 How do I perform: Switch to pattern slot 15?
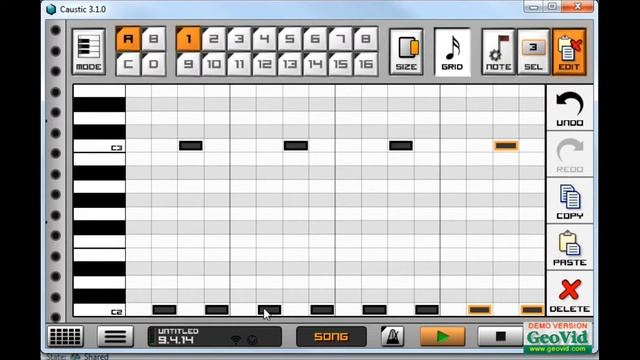[340, 64]
